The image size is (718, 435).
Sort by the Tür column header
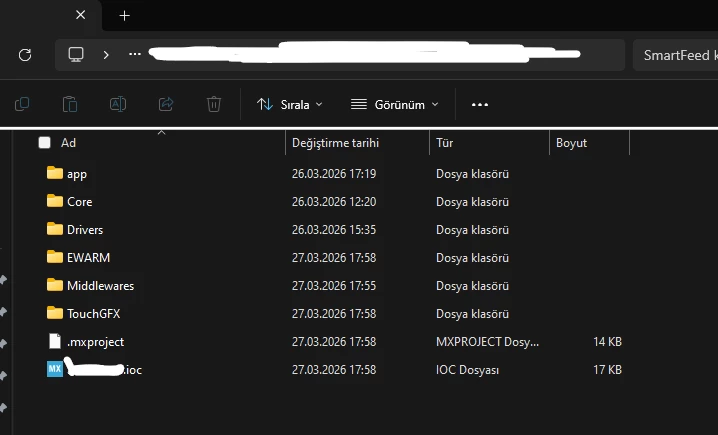tap(444, 143)
